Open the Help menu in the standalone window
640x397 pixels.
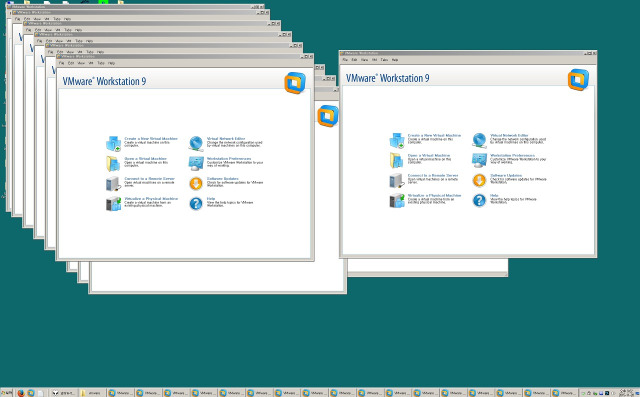(x=395, y=60)
